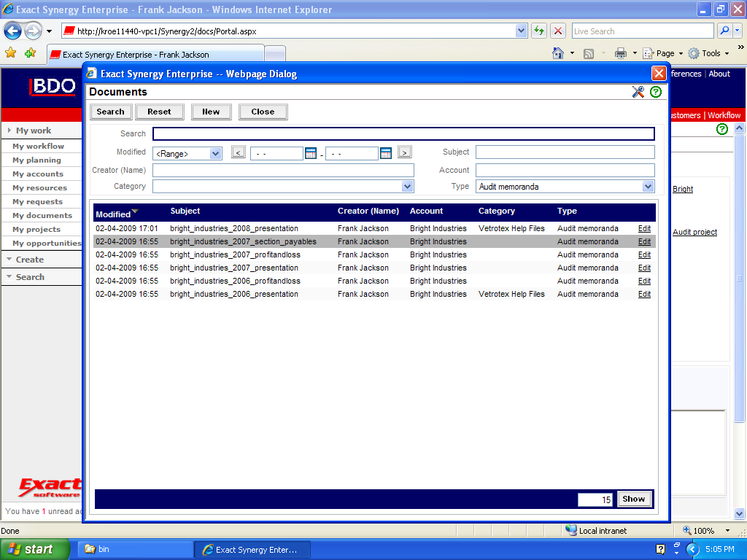Open the taskbar help tray icon

pyautogui.click(x=660, y=549)
